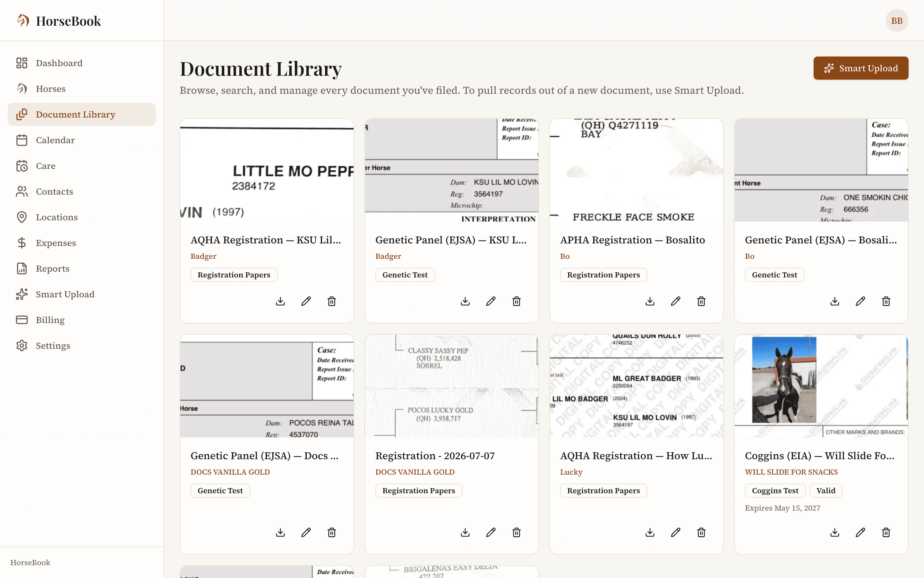Open the Expenses page
Screen dimensions: 924x578
tap(82, 243)
